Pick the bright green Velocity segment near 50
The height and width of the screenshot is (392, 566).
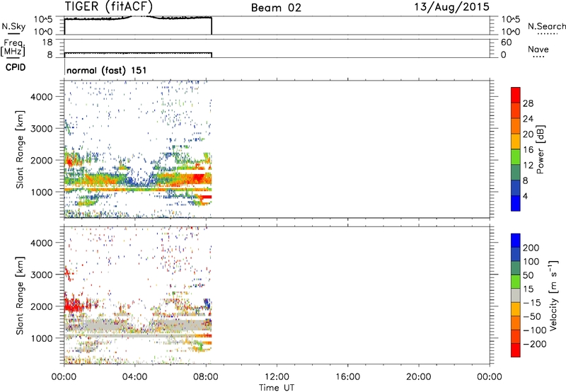point(516,282)
